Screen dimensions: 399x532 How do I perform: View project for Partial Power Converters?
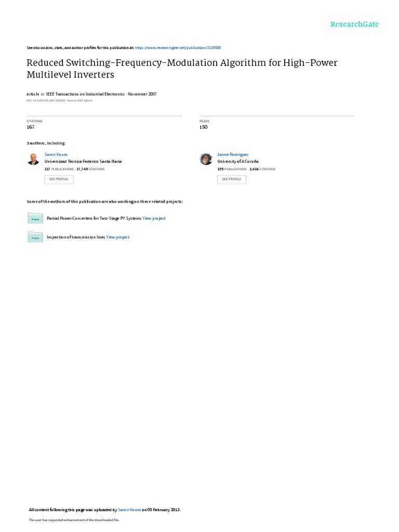[x=154, y=218]
